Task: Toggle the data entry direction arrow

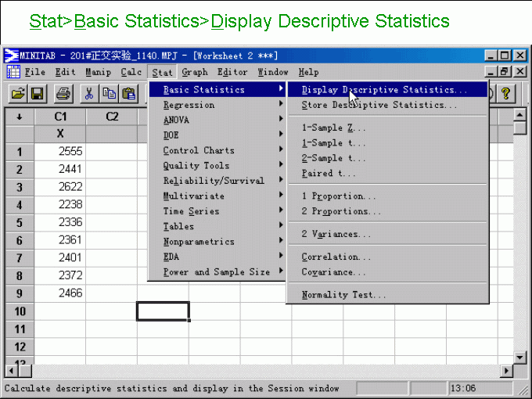Action: coord(19,117)
